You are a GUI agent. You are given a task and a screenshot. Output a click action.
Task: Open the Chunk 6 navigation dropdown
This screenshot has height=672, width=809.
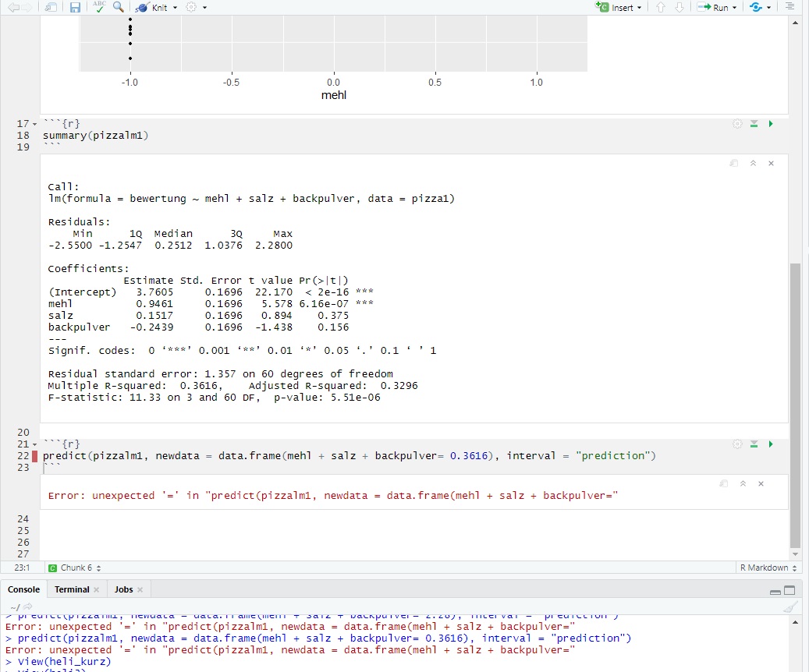pyautogui.click(x=75, y=568)
